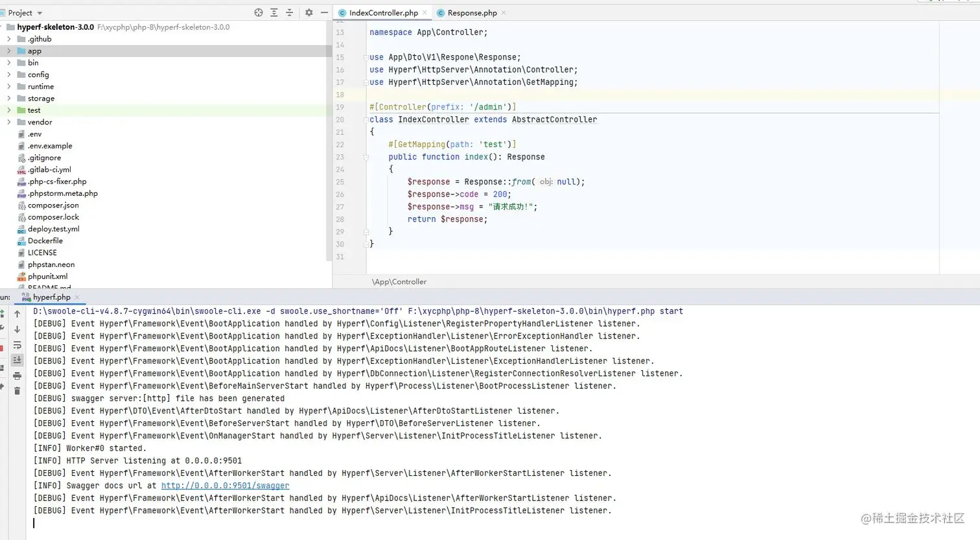Expand the app folder
Viewport: 980px width, 540px height.
point(9,51)
